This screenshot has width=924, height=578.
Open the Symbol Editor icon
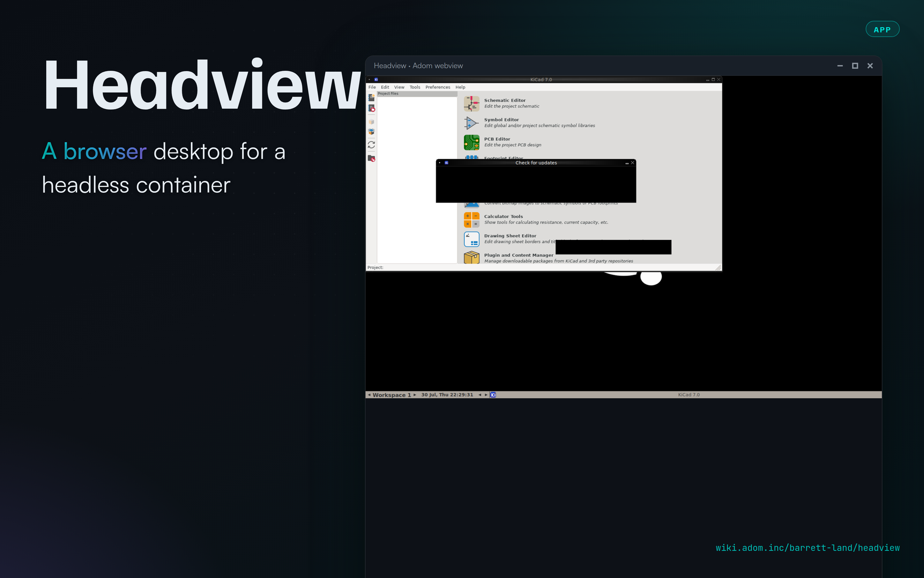[x=471, y=123]
